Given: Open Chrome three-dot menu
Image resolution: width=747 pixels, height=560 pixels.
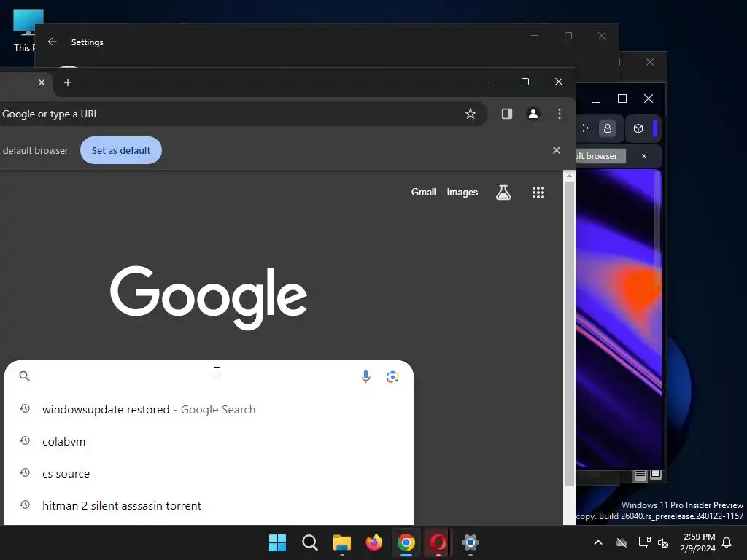Looking at the screenshot, I should [560, 114].
